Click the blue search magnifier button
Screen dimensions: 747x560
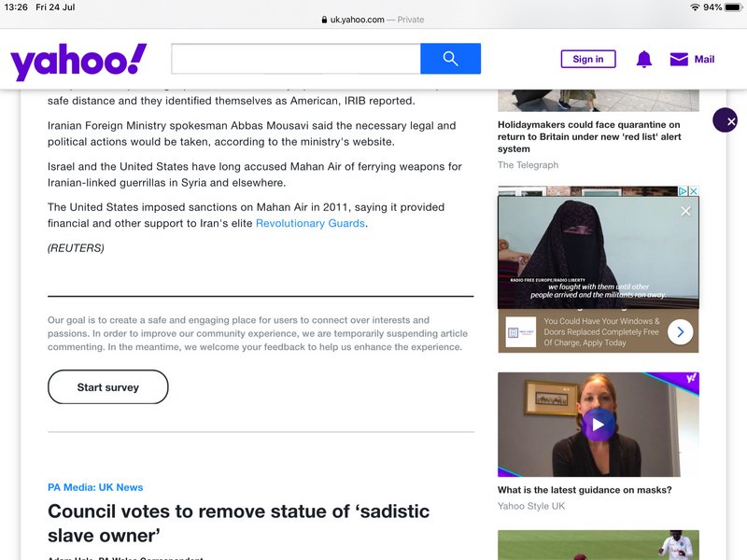tap(450, 59)
